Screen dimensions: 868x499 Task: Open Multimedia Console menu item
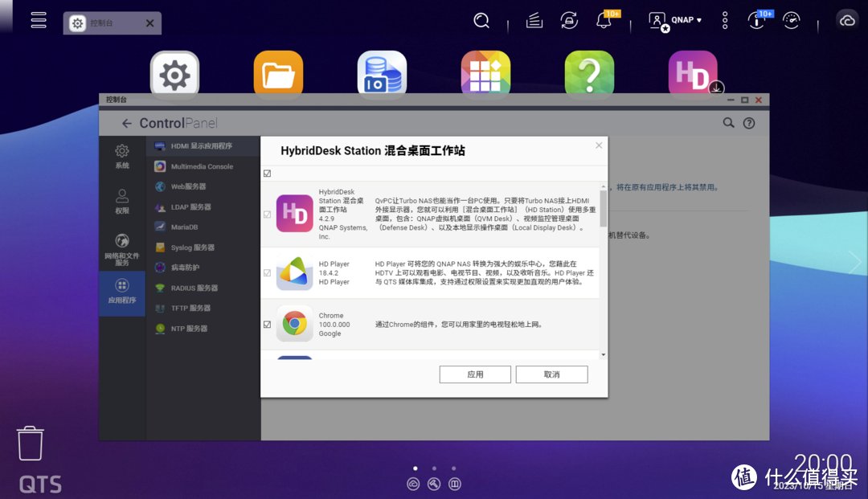[203, 166]
